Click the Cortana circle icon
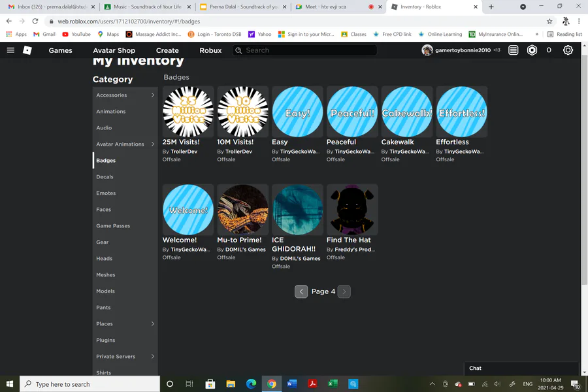This screenshot has height=392, width=588. (169, 384)
